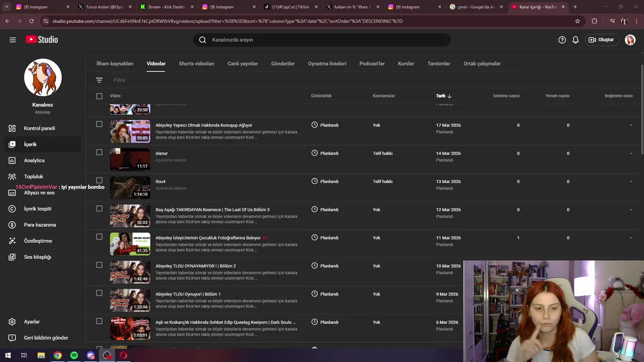Open Chrome from the taskbar
This screenshot has width=644, height=362.
[x=58, y=355]
